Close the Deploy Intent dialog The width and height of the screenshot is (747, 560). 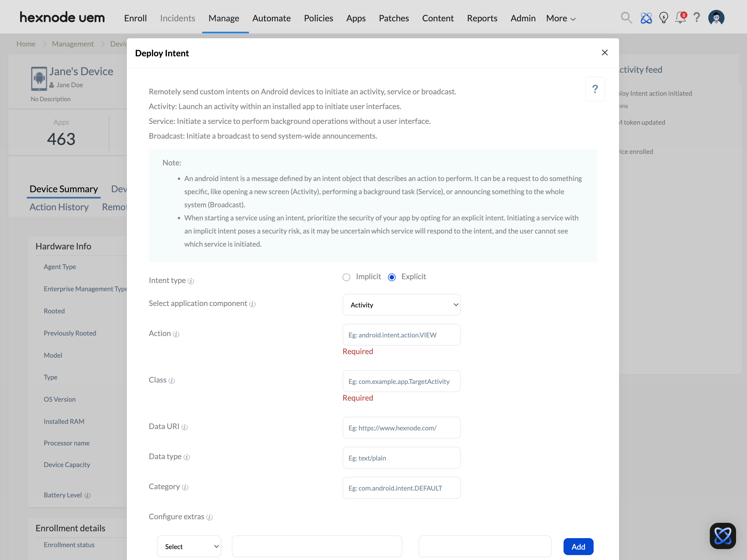(605, 53)
